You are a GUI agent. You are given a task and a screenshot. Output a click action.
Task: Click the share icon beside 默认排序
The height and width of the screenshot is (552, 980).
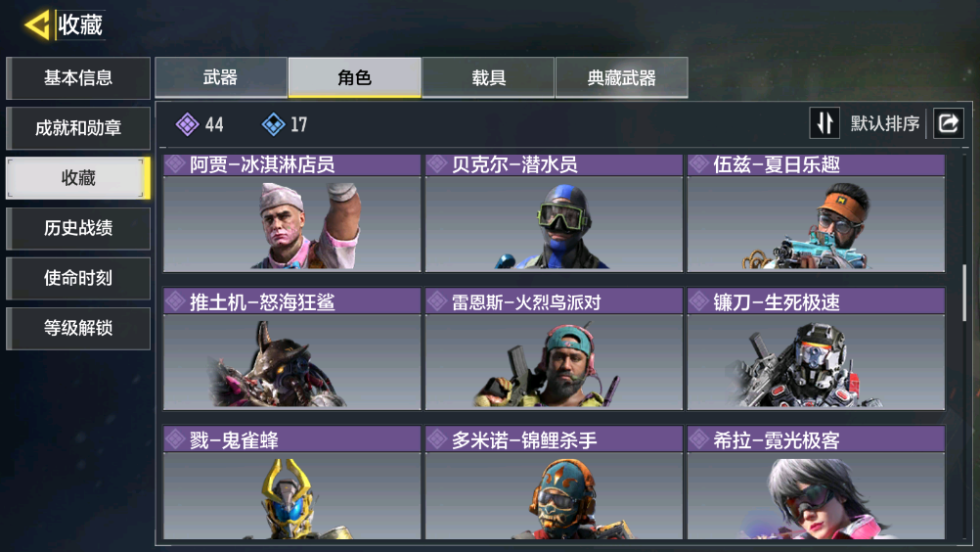coord(948,122)
